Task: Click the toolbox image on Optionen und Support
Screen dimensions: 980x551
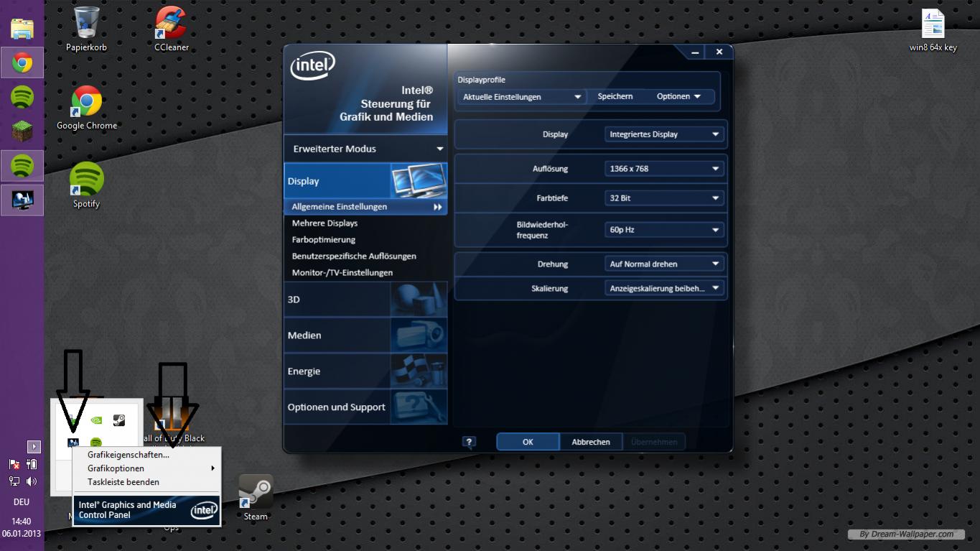Action: (x=419, y=407)
